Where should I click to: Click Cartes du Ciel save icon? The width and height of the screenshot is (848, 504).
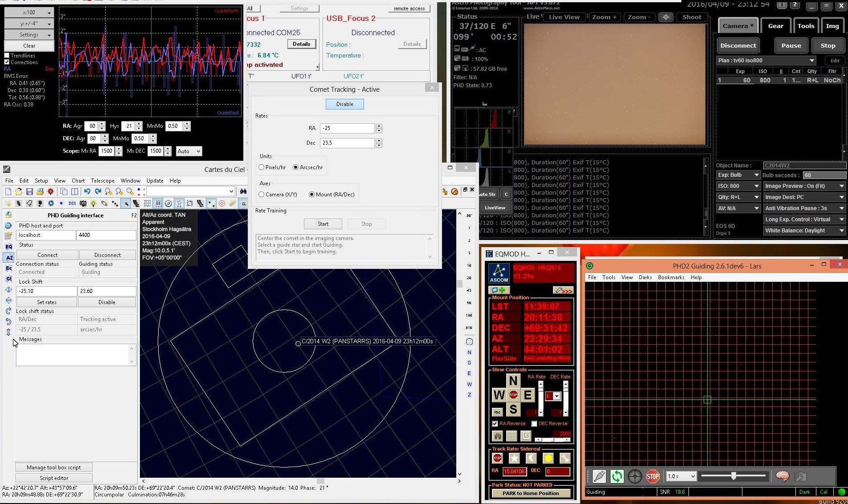point(29,191)
